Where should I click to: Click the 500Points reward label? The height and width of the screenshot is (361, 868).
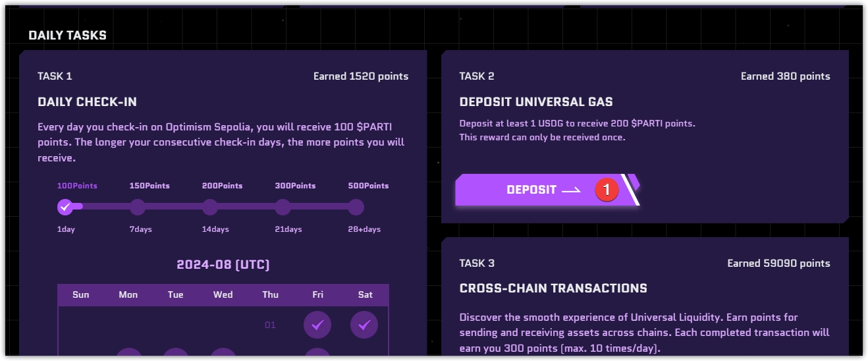pos(368,186)
